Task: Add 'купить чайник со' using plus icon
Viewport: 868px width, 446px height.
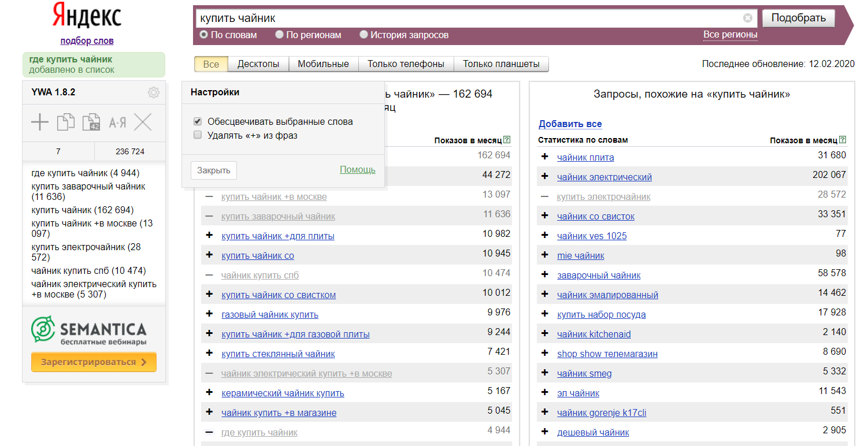Action: (209, 255)
